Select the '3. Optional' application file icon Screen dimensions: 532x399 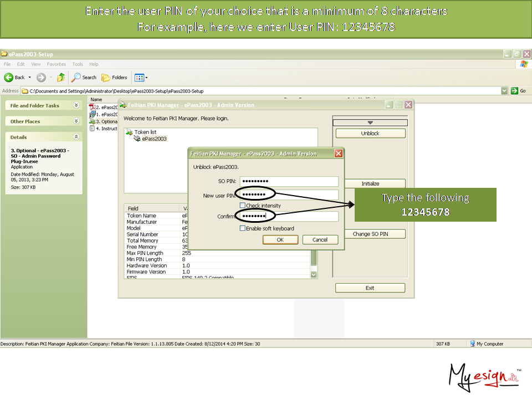(x=92, y=121)
